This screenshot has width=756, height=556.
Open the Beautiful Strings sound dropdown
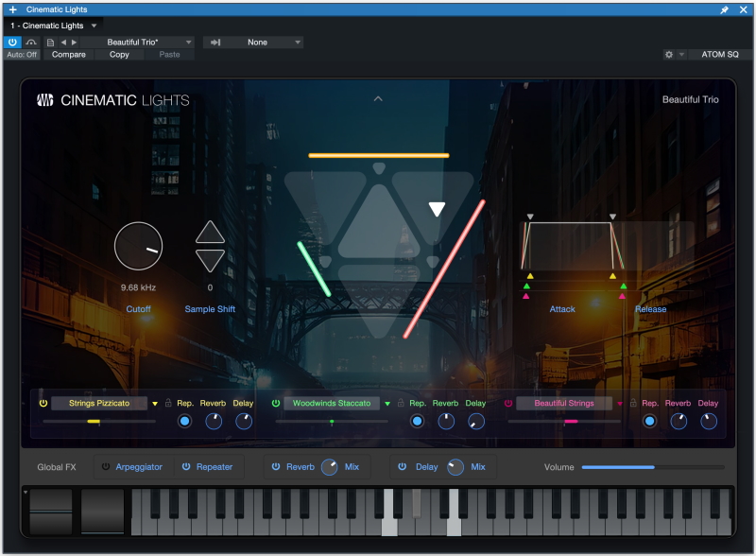[620, 404]
